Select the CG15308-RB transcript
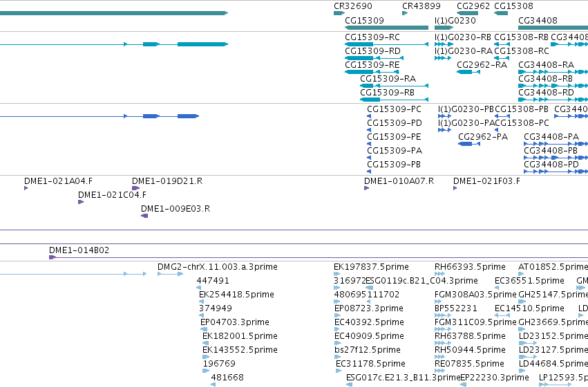The height and width of the screenshot is (388, 588). (502, 44)
